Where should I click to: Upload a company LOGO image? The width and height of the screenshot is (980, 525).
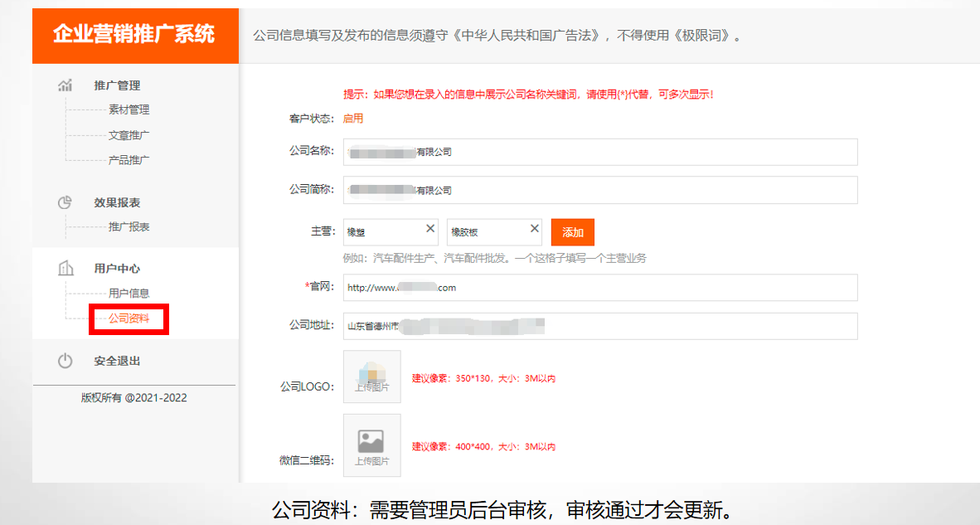pyautogui.click(x=372, y=377)
